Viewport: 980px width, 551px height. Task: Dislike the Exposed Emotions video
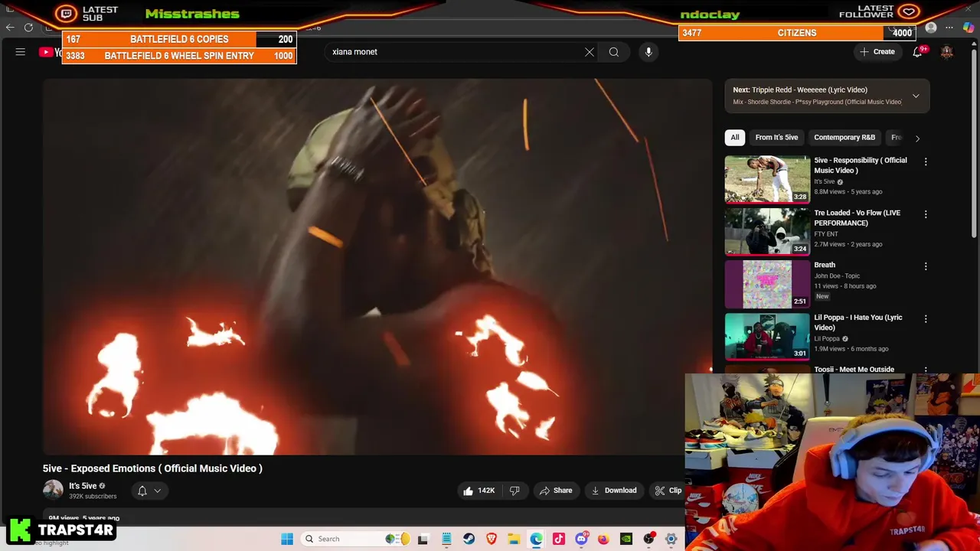click(514, 491)
